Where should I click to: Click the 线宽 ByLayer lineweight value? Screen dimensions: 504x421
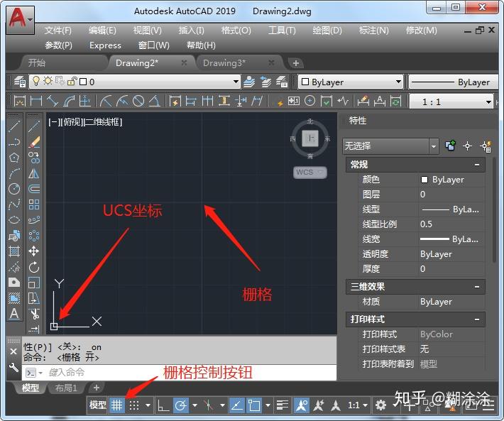[x=451, y=239]
